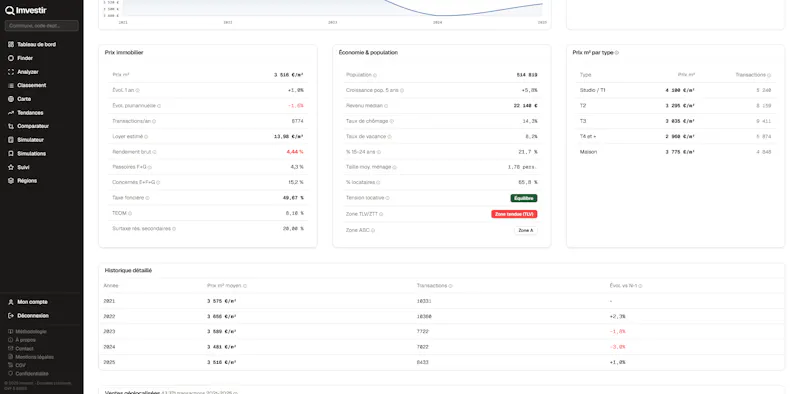Image resolution: width=800 pixels, height=394 pixels.
Task: Click the info icon next to Taxe foncière
Action: click(147, 198)
